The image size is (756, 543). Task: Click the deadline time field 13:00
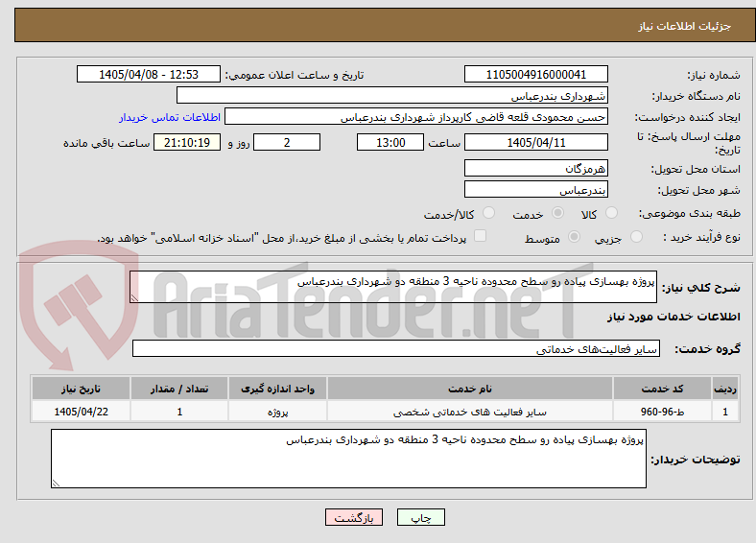click(390, 142)
